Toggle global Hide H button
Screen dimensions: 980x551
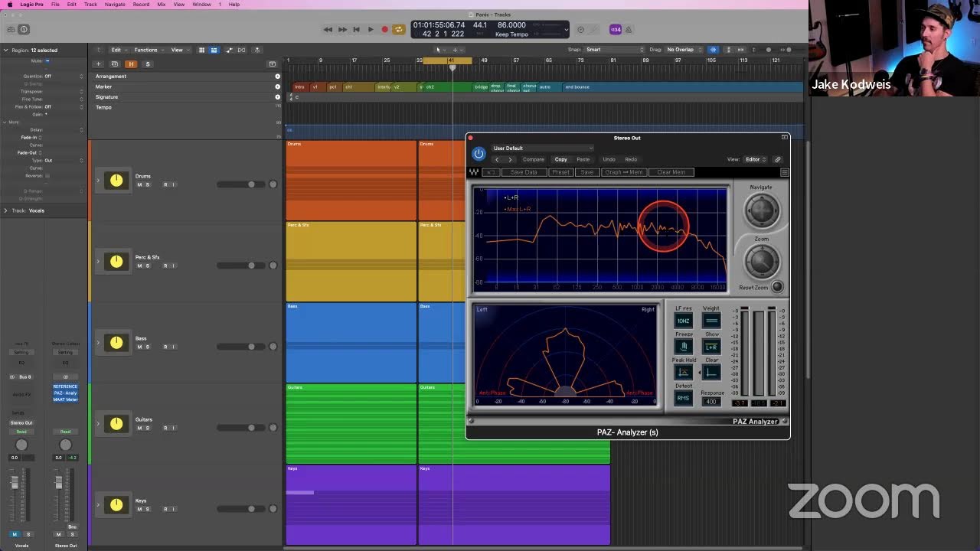[x=131, y=64]
